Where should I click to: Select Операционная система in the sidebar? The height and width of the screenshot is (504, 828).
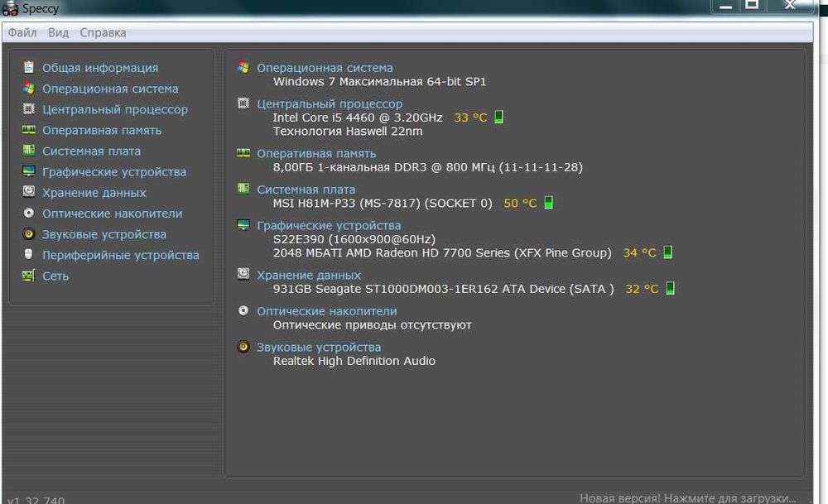[110, 89]
